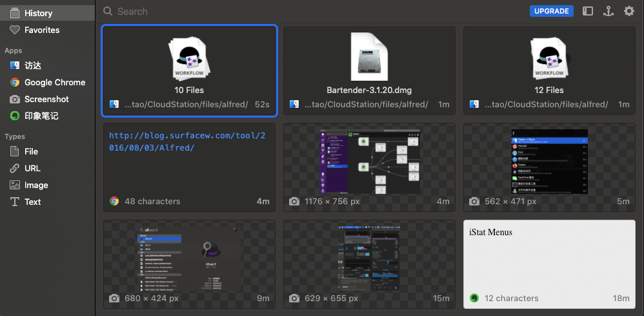Toggle the sidebar panel icon

pyautogui.click(x=588, y=11)
